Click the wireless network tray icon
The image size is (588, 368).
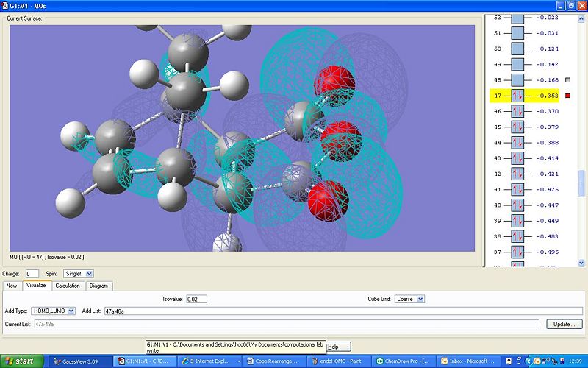pyautogui.click(x=545, y=361)
